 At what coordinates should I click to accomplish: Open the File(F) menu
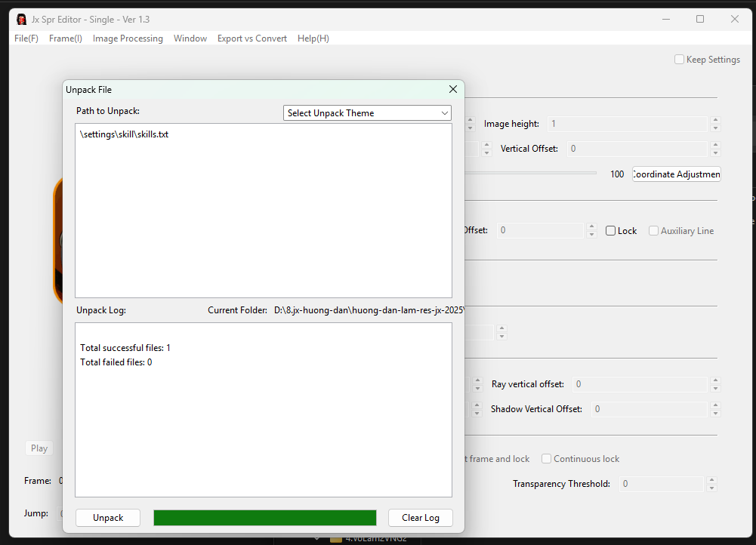[x=26, y=38]
